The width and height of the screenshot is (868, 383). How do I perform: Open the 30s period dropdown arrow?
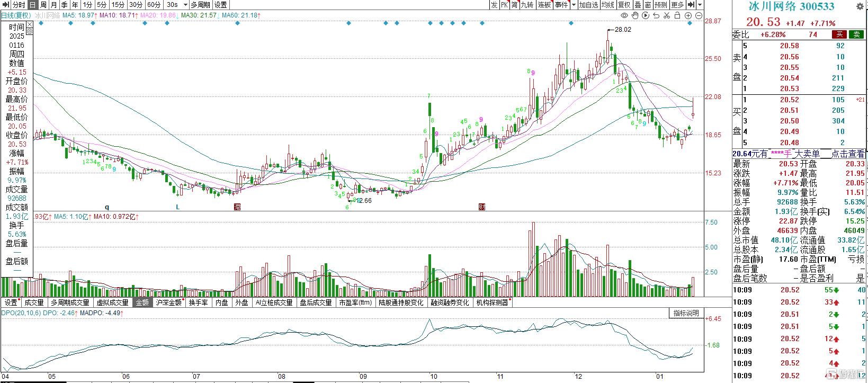point(184,5)
